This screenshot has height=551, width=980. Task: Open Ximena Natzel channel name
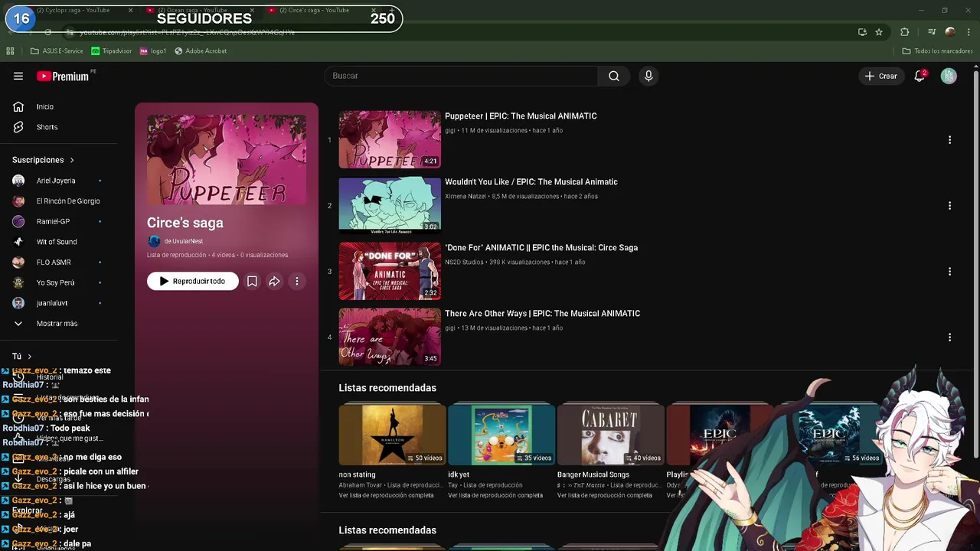point(465,196)
